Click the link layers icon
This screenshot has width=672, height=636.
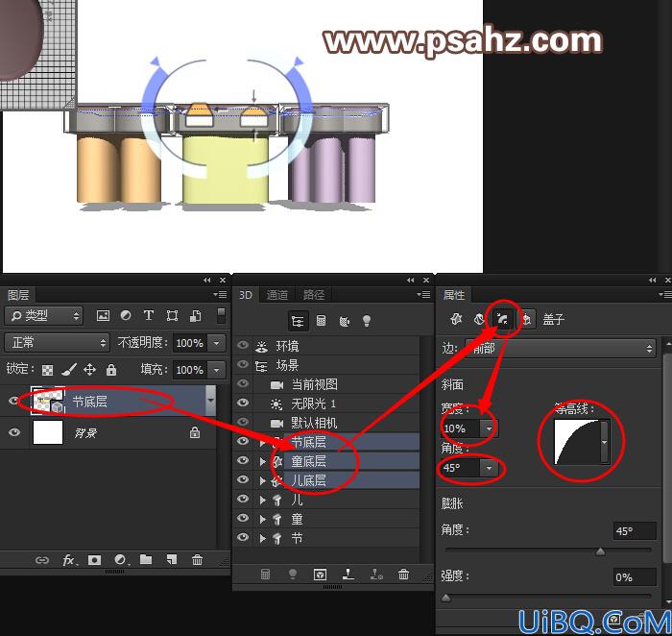click(x=42, y=560)
